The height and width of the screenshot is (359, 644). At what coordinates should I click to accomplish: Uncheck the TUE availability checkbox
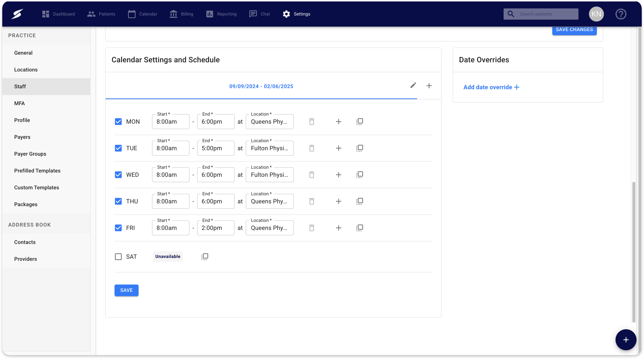pos(118,148)
